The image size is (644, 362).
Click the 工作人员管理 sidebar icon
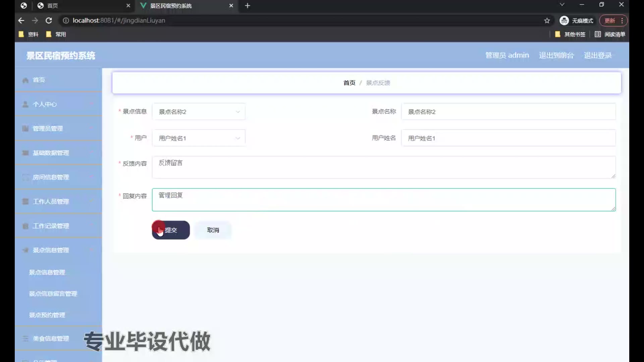(x=25, y=201)
